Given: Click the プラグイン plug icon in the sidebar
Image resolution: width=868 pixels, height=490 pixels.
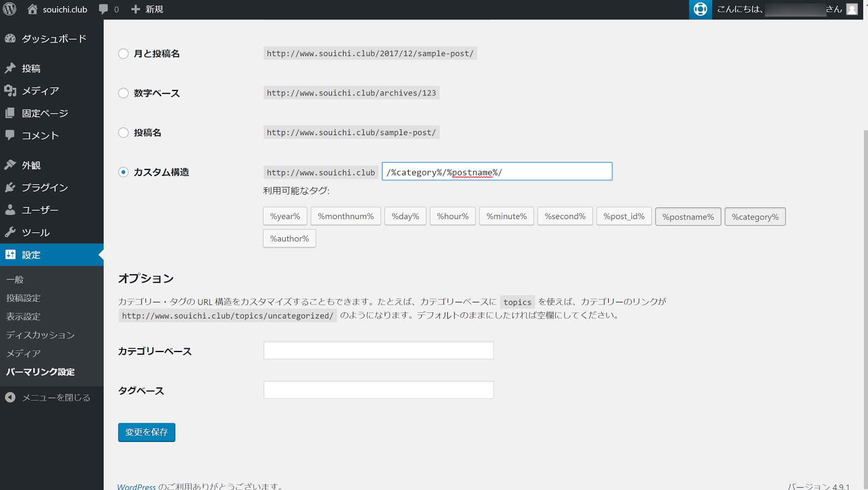Looking at the screenshot, I should pyautogui.click(x=10, y=188).
